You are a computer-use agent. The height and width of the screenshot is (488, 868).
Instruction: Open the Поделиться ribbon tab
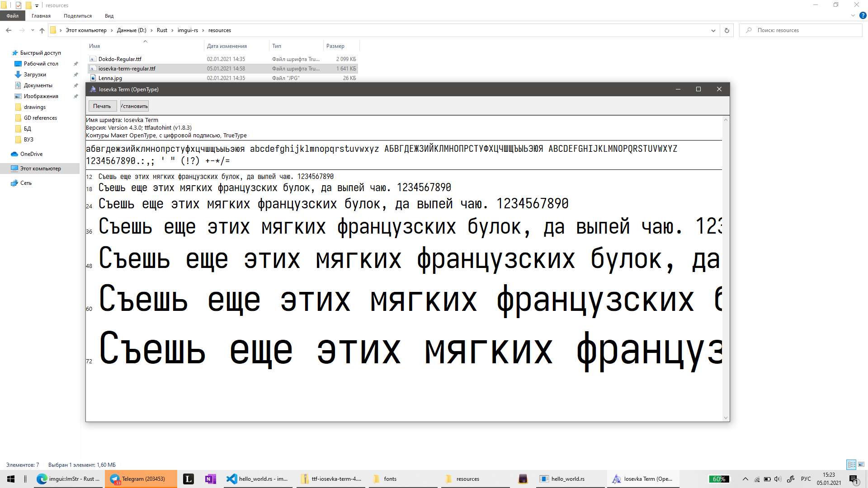click(x=78, y=16)
